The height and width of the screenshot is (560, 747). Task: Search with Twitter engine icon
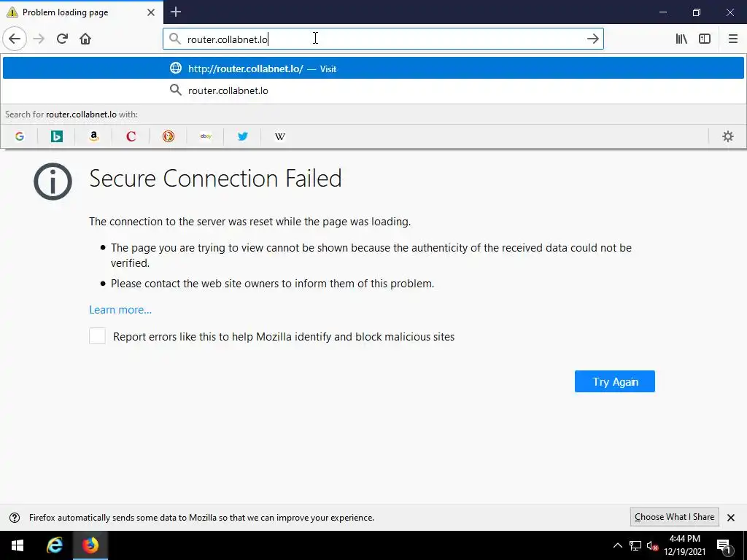[243, 136]
